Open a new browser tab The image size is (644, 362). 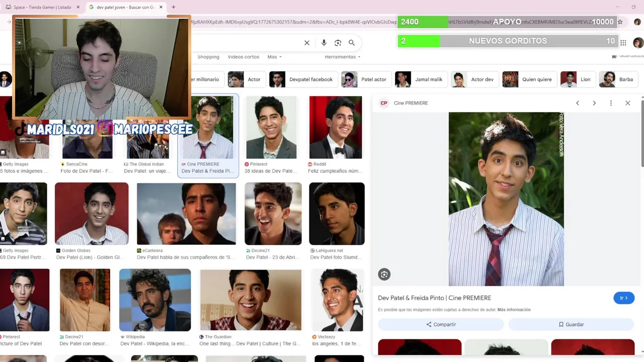point(174,7)
